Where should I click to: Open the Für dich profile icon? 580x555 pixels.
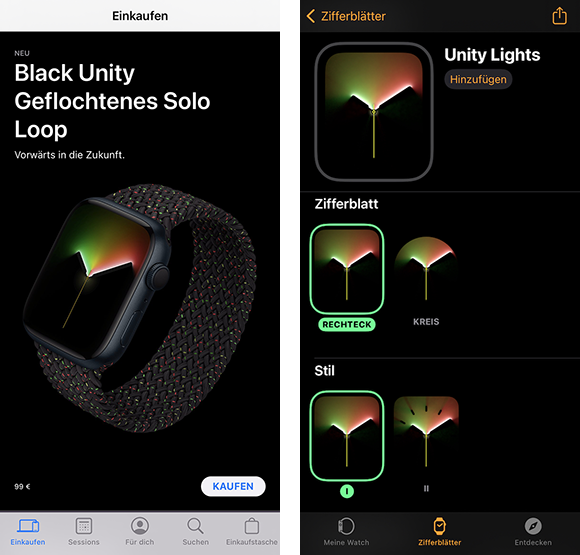click(x=140, y=526)
